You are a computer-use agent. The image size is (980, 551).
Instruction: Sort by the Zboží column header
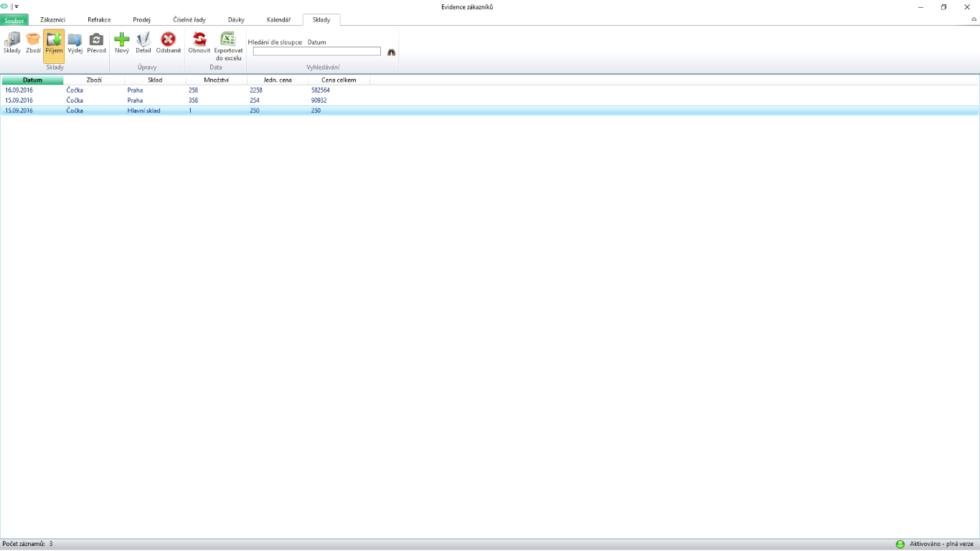point(94,80)
